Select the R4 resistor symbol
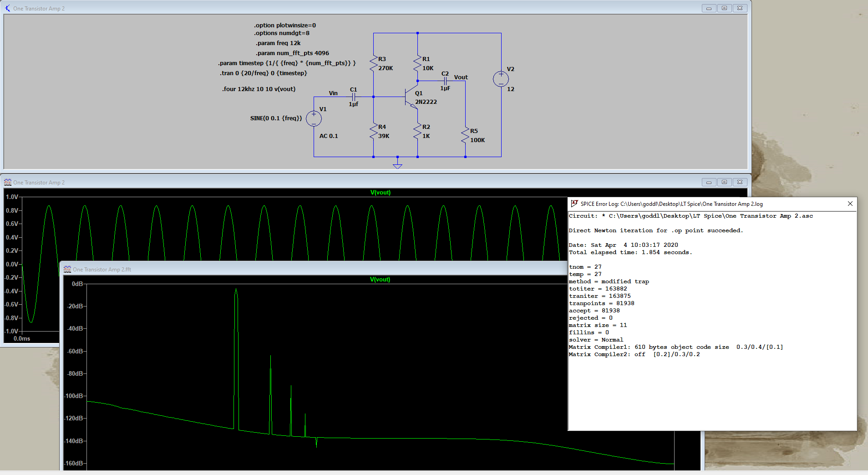Image resolution: width=868 pixels, height=475 pixels. pyautogui.click(x=373, y=131)
